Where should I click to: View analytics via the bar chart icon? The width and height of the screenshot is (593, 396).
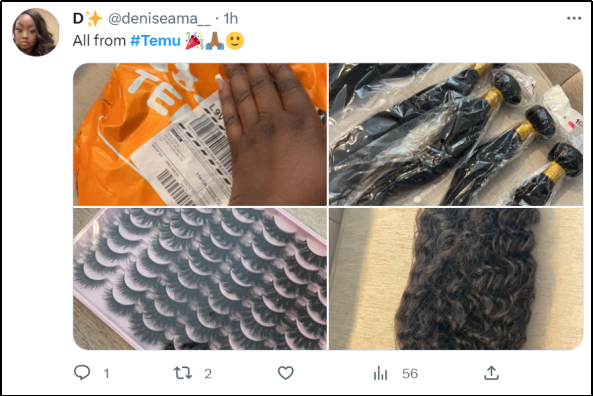pos(380,373)
